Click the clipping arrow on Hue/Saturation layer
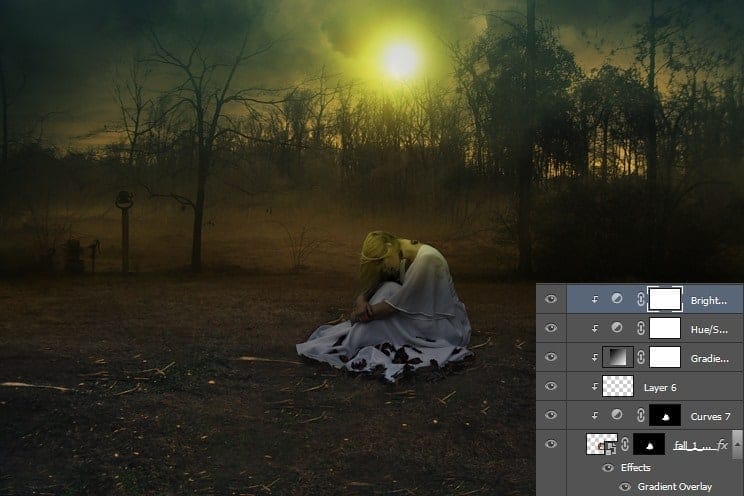This screenshot has height=496, width=744. tap(595, 328)
